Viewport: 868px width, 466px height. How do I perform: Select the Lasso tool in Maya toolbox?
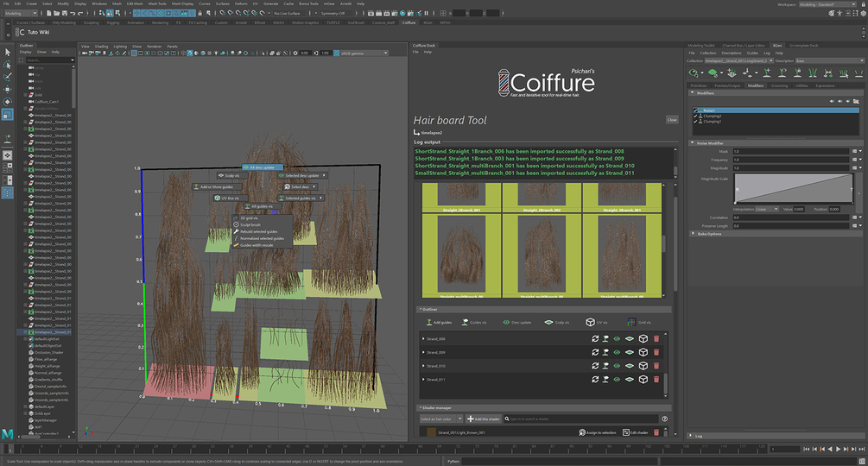click(8, 65)
